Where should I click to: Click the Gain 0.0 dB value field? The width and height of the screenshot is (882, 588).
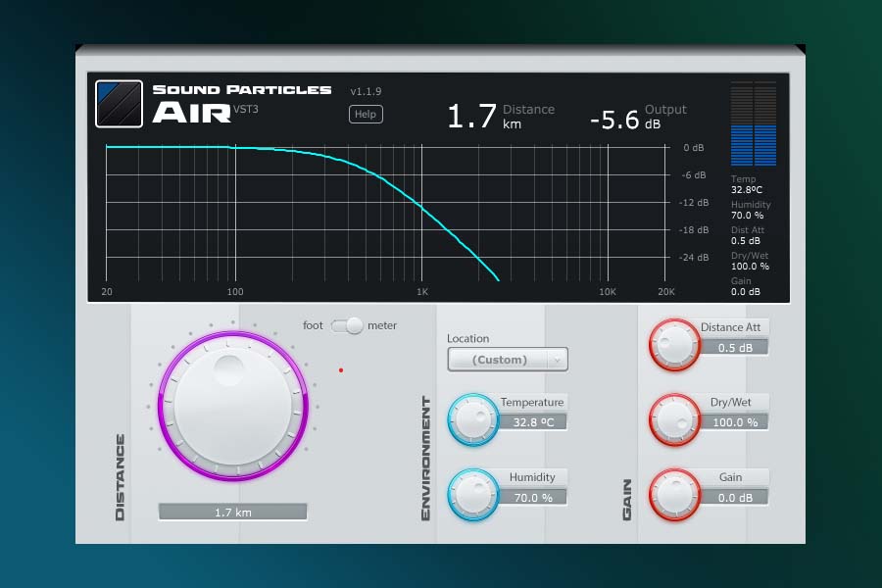click(x=735, y=498)
